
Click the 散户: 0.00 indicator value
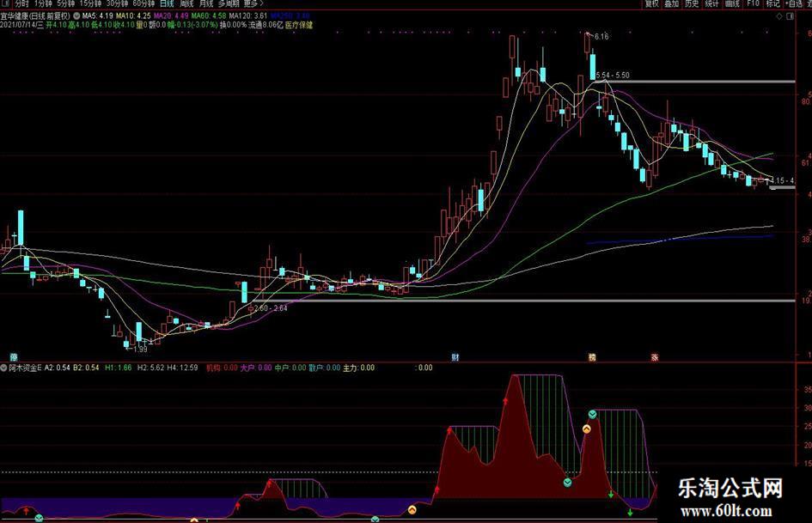point(325,368)
